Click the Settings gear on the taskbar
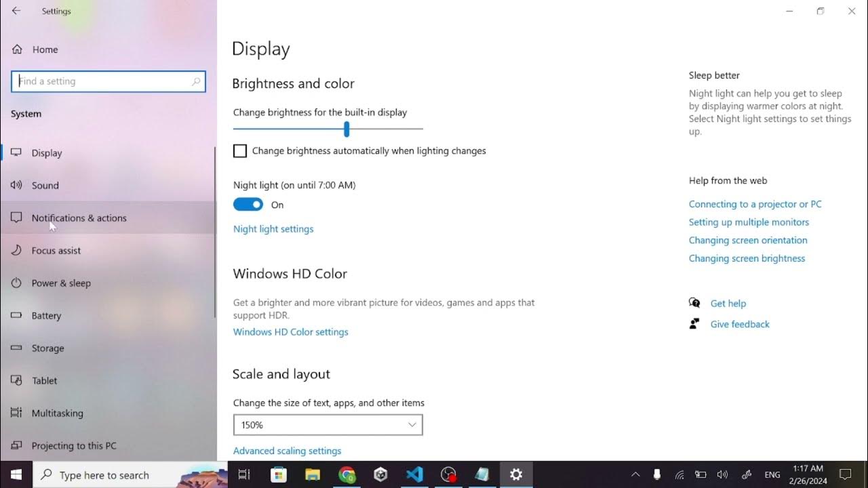The image size is (868, 488). click(516, 474)
